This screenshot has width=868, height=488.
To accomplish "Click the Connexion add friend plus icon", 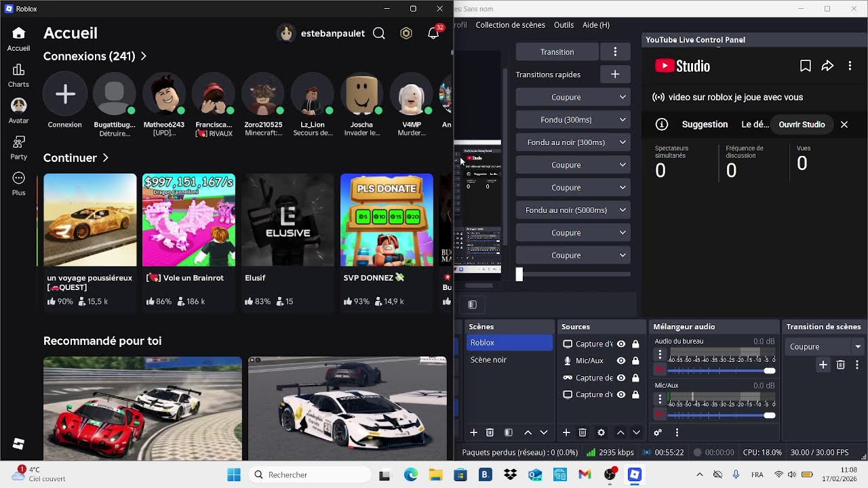I will pyautogui.click(x=65, y=94).
